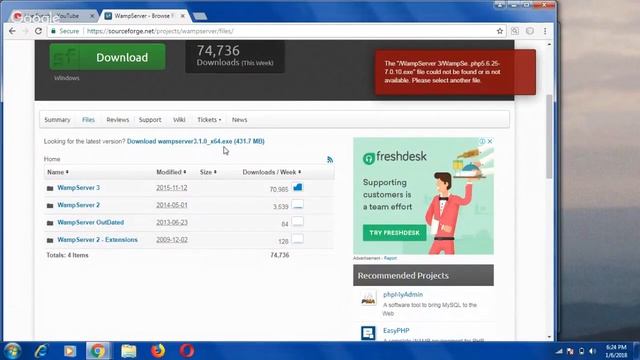The width and height of the screenshot is (640, 360).
Task: Open WampServer 3 download stats chart icon
Action: point(298,187)
